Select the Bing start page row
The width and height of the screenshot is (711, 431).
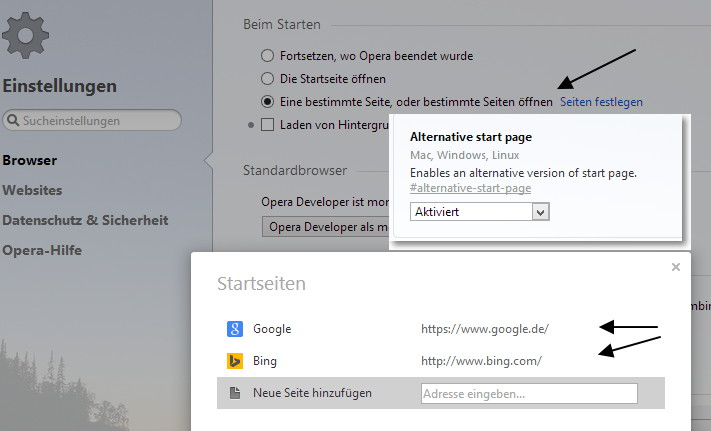(x=441, y=361)
